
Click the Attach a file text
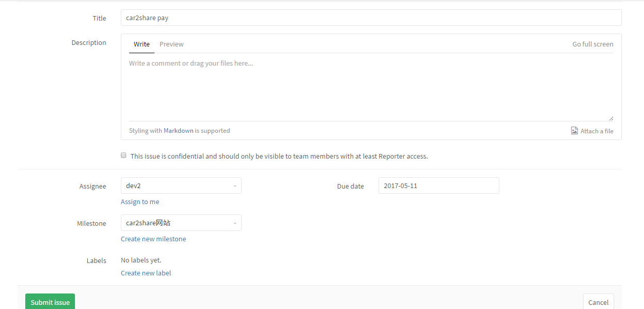pyautogui.click(x=596, y=131)
